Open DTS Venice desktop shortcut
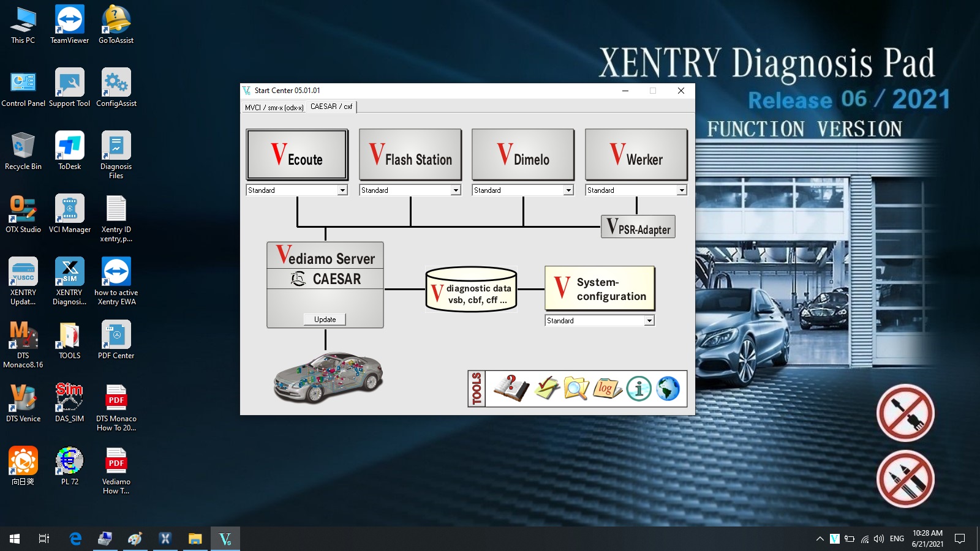 [x=23, y=403]
